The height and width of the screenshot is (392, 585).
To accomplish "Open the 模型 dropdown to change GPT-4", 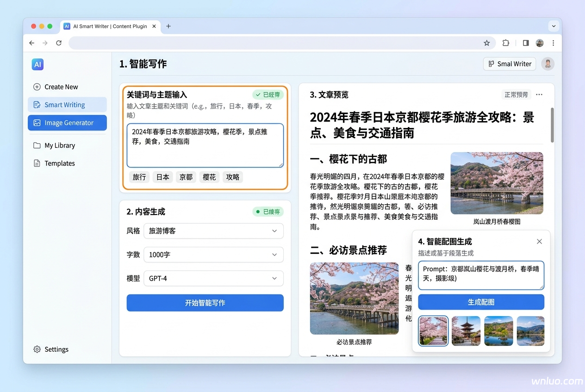I will (213, 278).
